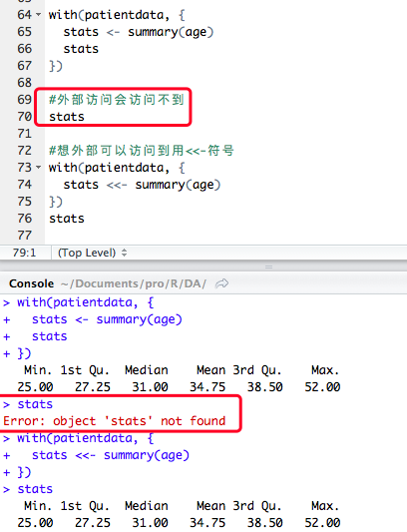This screenshot has height=532, width=407.
Task: Click line number 76 in the gutter
Action: (x=24, y=219)
